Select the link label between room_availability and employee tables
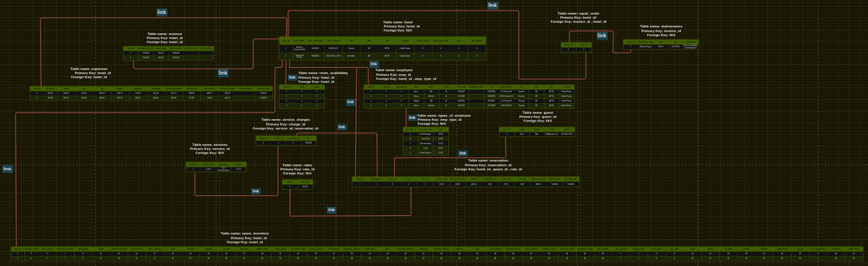Viewport: 868px width, 266px height. [351, 102]
